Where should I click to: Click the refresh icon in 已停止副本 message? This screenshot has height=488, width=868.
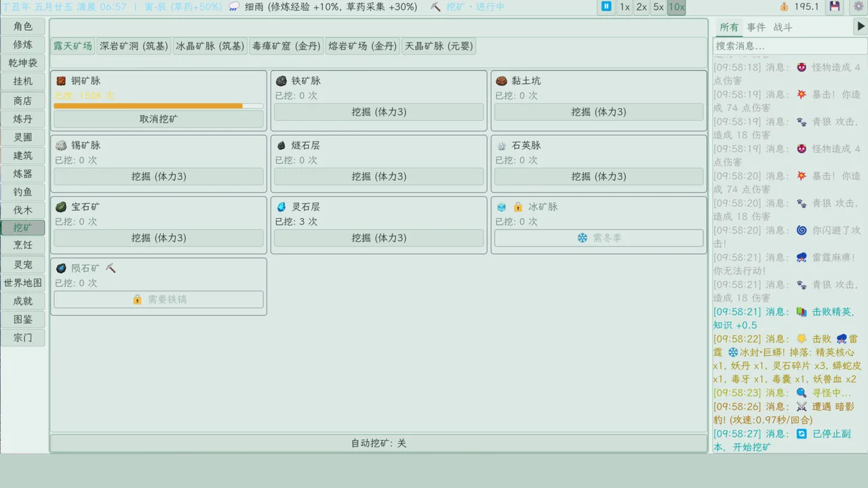(x=802, y=434)
